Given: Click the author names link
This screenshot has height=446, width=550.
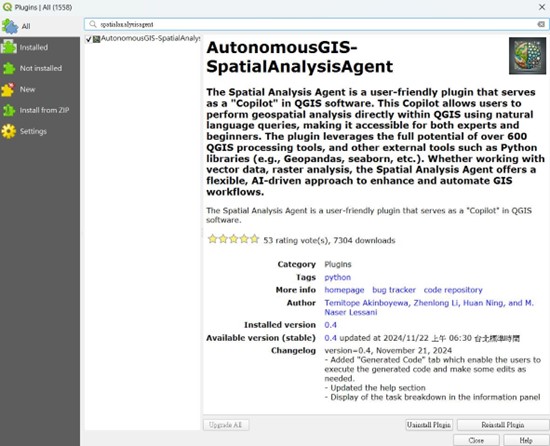Looking at the screenshot, I should pos(429,308).
